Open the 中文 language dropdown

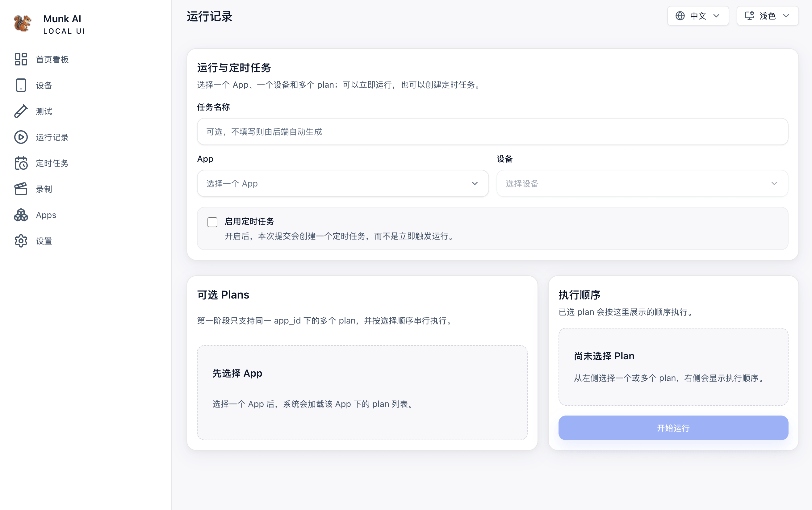698,16
